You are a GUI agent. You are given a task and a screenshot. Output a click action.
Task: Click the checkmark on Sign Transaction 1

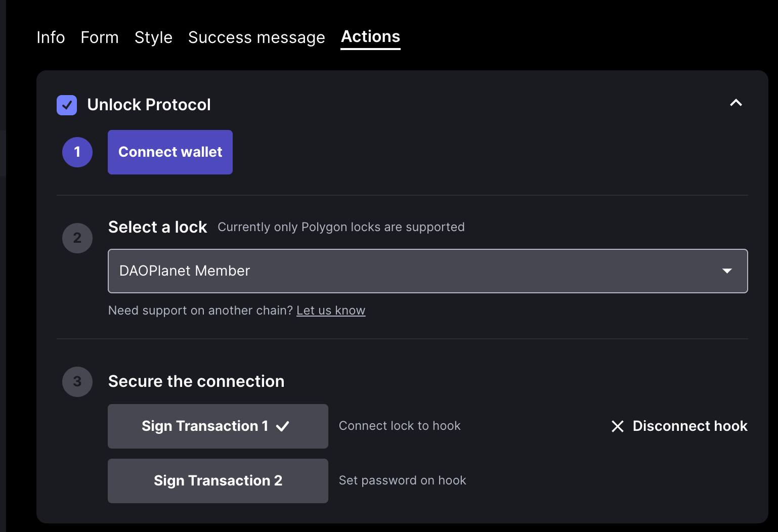click(283, 426)
